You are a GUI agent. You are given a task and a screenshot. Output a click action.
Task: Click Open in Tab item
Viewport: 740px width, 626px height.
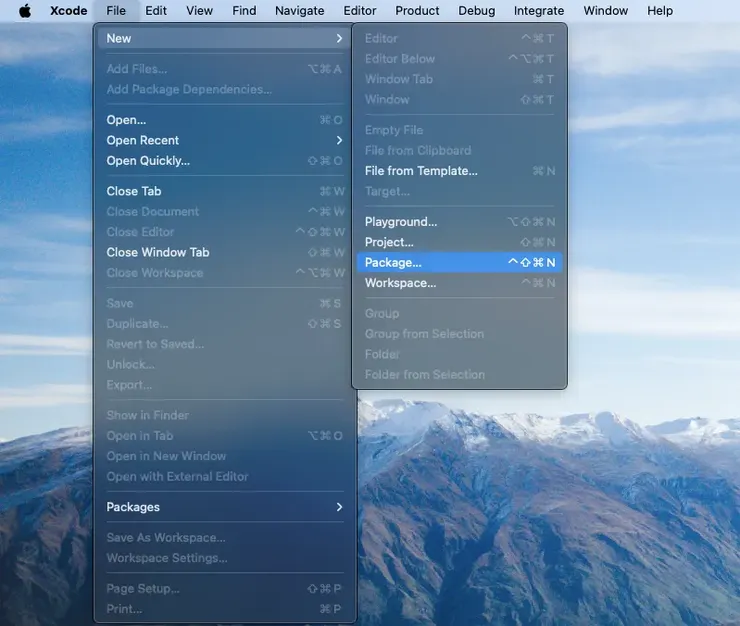pyautogui.click(x=224, y=436)
